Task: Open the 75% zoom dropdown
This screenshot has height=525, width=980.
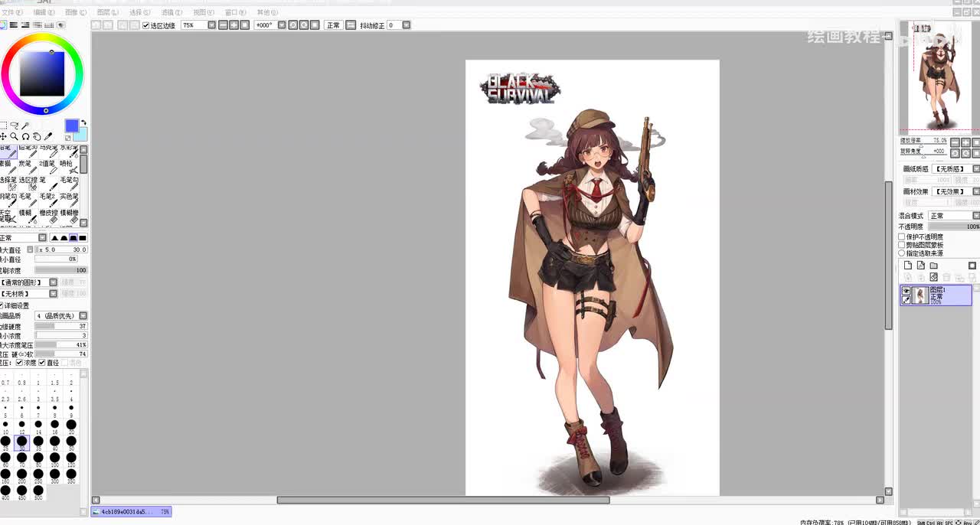Action: [x=211, y=25]
